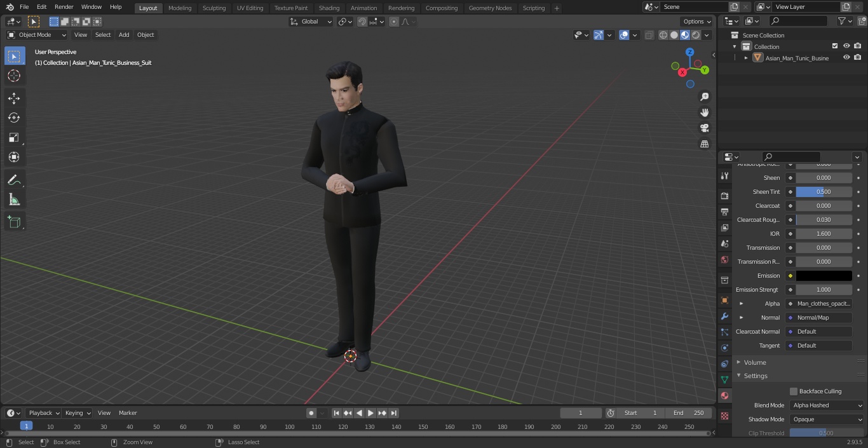Open the Render properties tab
The height and width of the screenshot is (448, 868).
724,196
